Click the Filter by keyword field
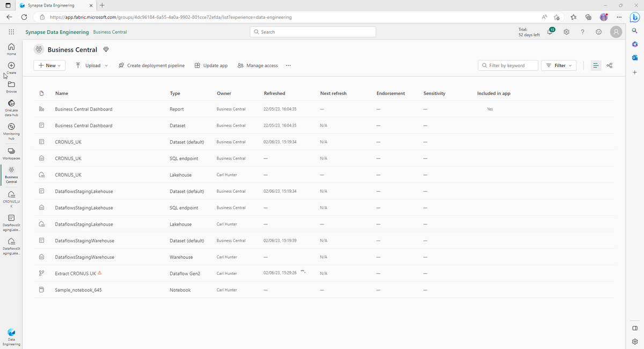This screenshot has height=349, width=644. pyautogui.click(x=508, y=66)
